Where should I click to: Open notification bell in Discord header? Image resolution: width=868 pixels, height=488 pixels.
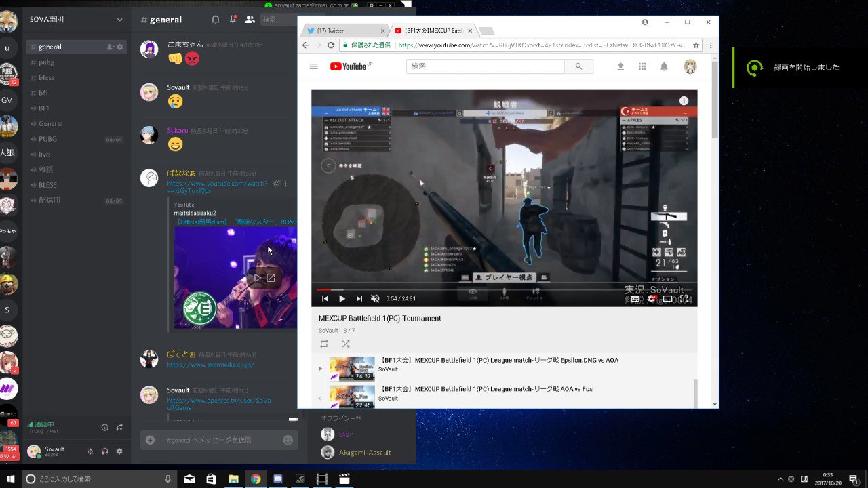coord(216,20)
